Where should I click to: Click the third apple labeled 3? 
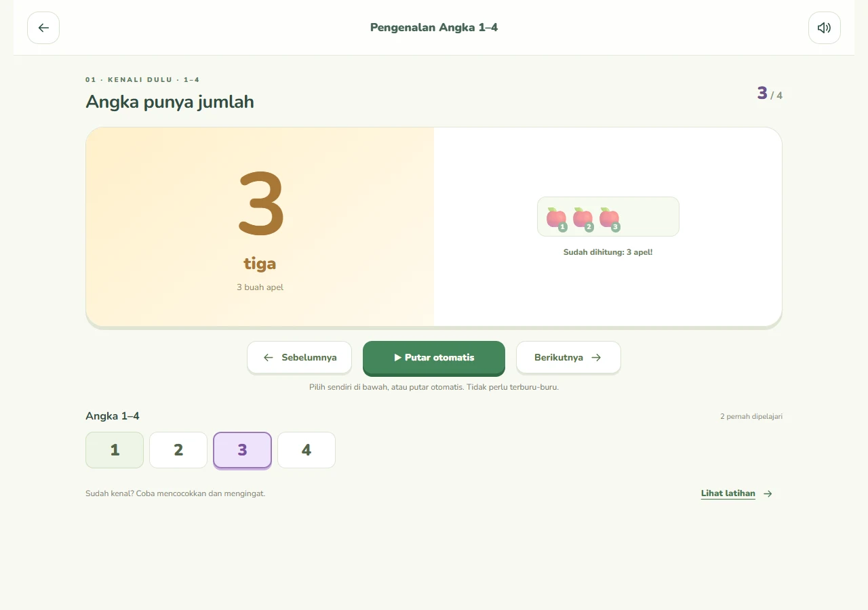coord(610,218)
